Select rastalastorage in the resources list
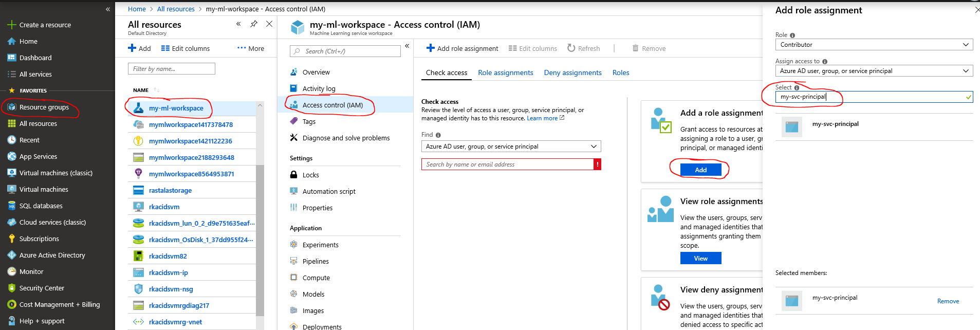Viewport: 980px width, 330px height. 170,190
